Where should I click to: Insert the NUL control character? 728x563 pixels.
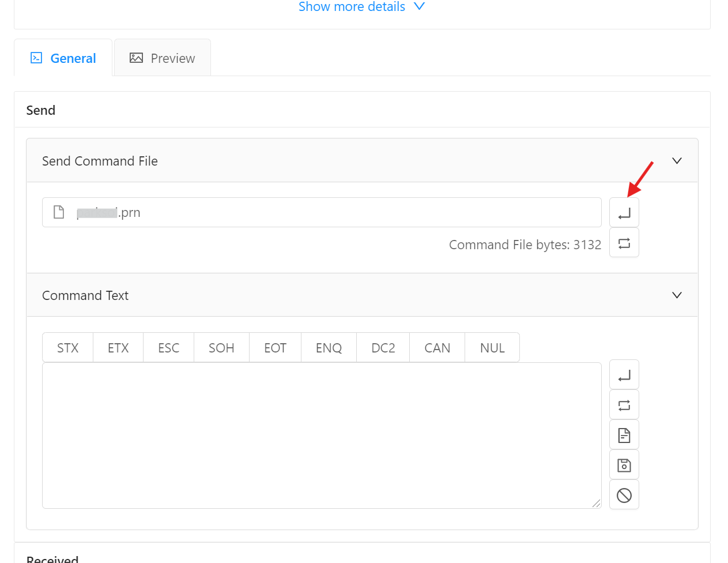tap(492, 348)
